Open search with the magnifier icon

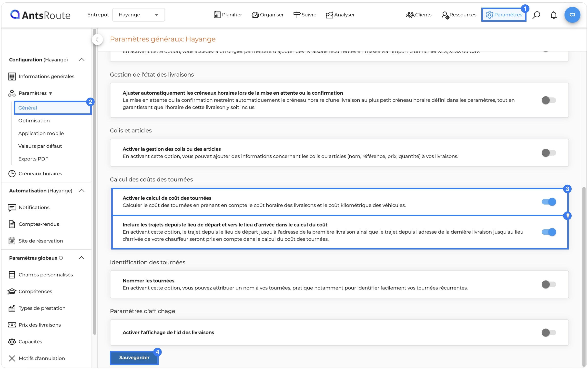[x=536, y=15]
